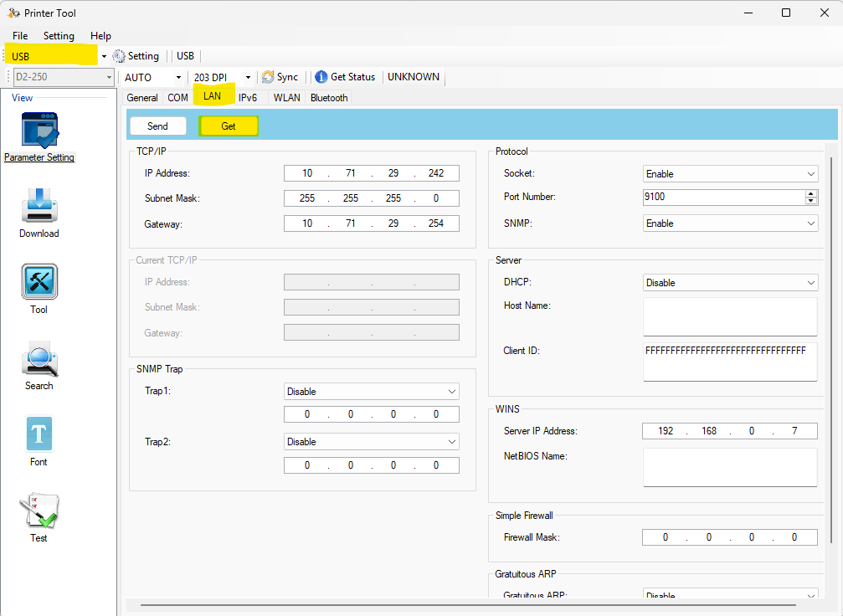Image resolution: width=843 pixels, height=616 pixels.
Task: Open the Font view icon
Action: pos(39,434)
